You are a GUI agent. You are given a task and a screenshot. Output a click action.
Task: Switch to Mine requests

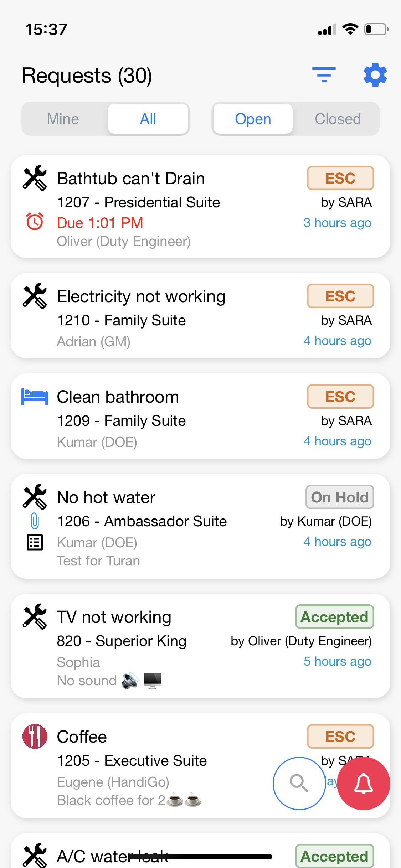63,119
